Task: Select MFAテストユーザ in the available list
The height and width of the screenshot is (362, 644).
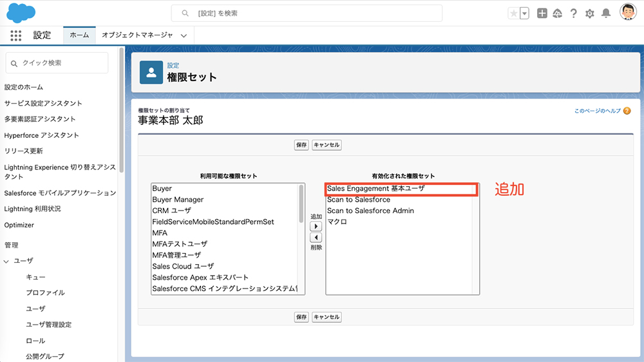Action: coord(180,244)
